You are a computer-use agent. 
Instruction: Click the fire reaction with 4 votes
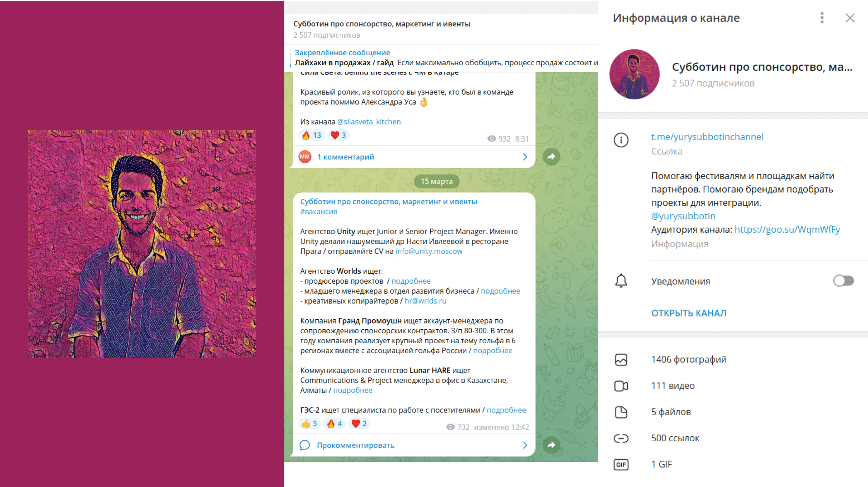335,423
